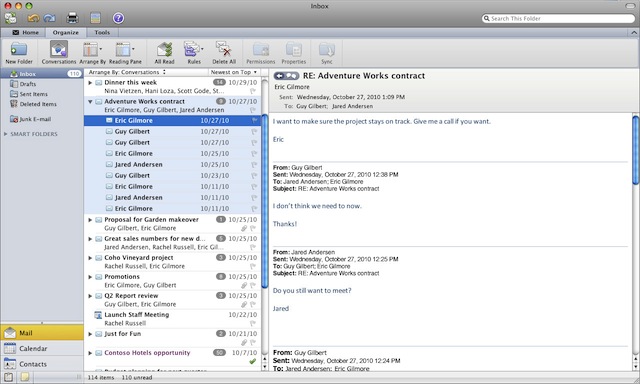Screen dimensions: 640x384
Task: Expand Contoso Hotels opportunity conversation
Action: pyautogui.click(x=90, y=353)
